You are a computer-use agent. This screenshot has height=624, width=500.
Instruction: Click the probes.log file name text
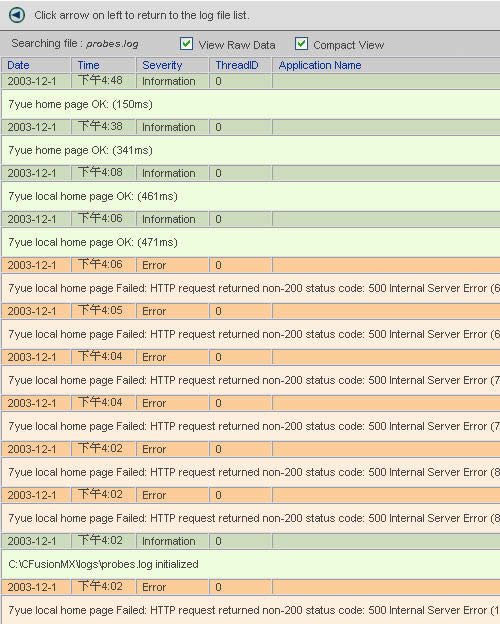pyautogui.click(x=112, y=44)
